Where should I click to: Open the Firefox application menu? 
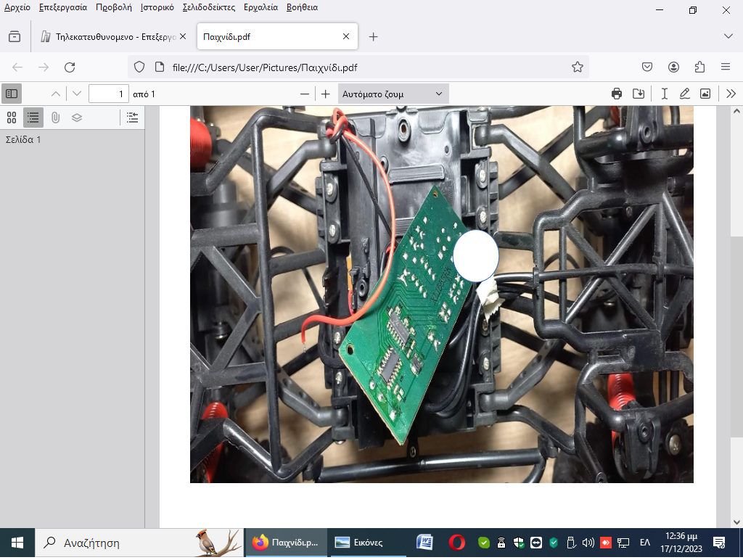click(726, 67)
